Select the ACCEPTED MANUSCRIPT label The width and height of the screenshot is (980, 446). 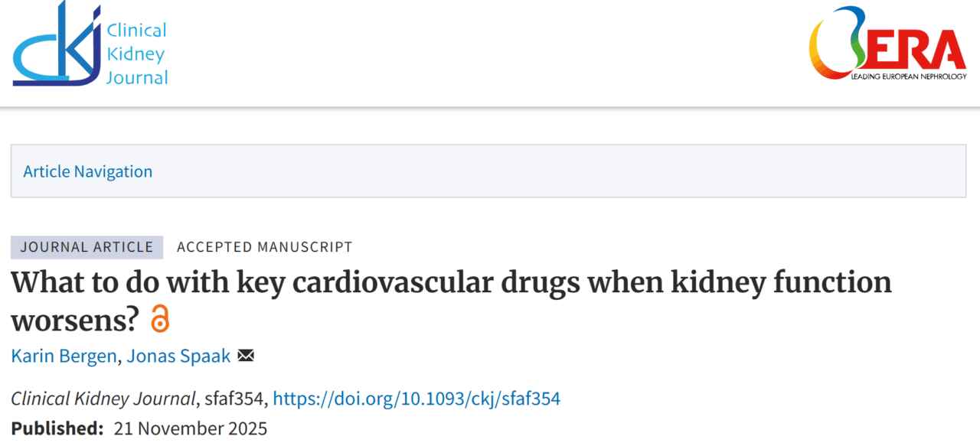[264, 247]
